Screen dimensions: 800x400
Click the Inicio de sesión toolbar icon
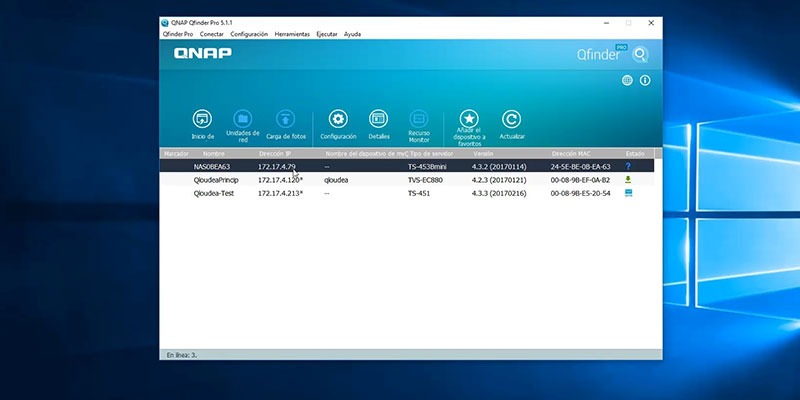click(x=203, y=119)
